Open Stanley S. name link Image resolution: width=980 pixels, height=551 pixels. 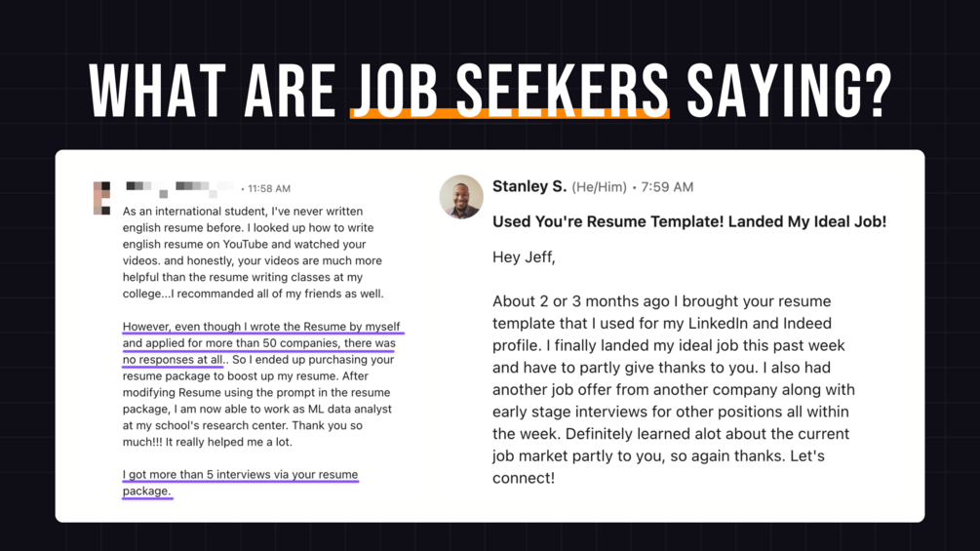[x=529, y=186]
